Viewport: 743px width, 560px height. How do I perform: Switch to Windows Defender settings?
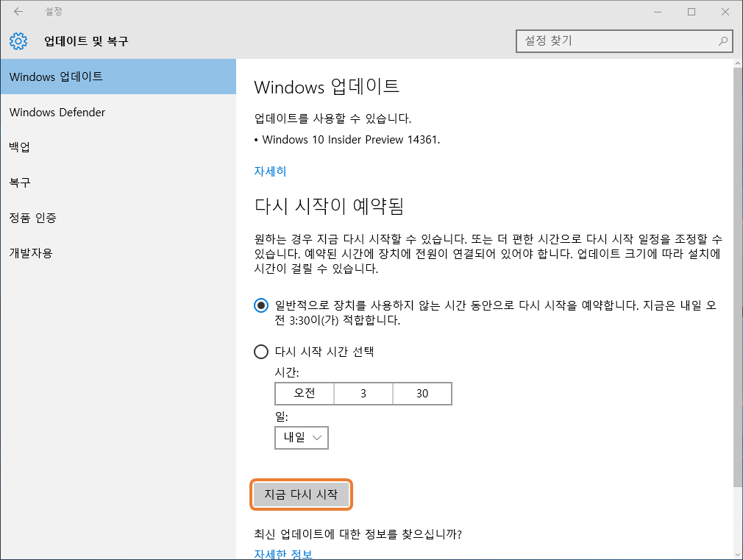click(57, 112)
